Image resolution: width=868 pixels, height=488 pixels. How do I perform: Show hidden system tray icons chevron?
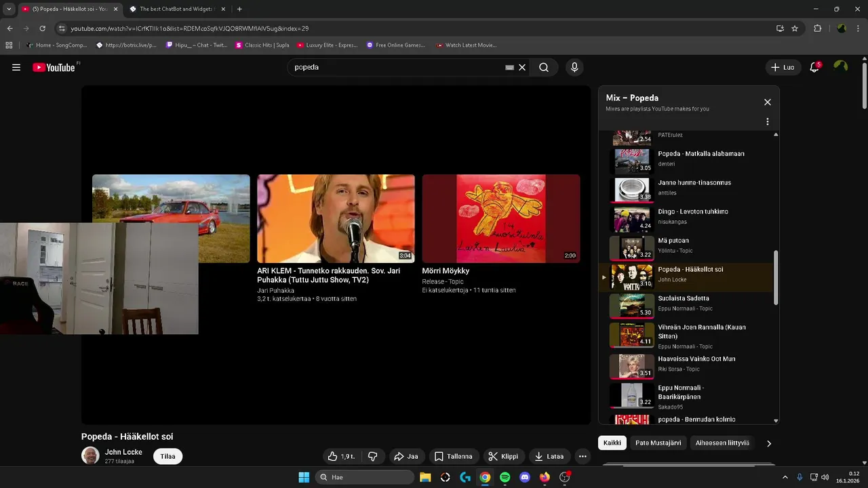click(x=785, y=477)
